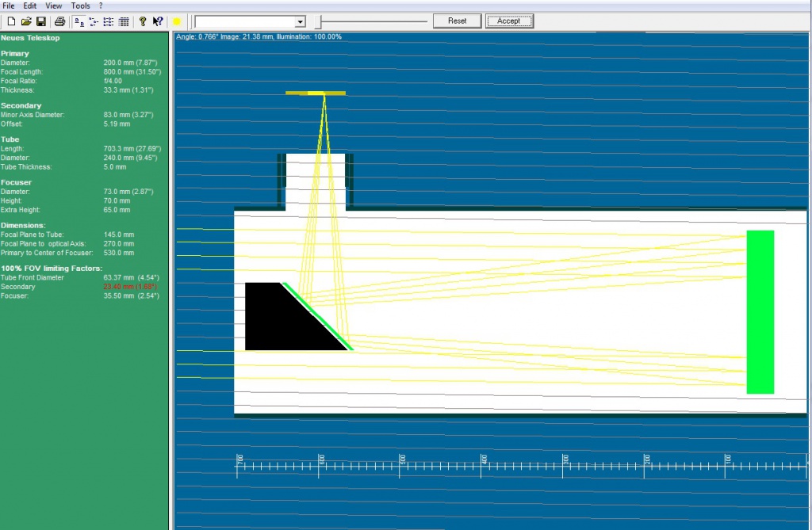Click the Focuser section heading
The width and height of the screenshot is (812, 530).
[16, 182]
